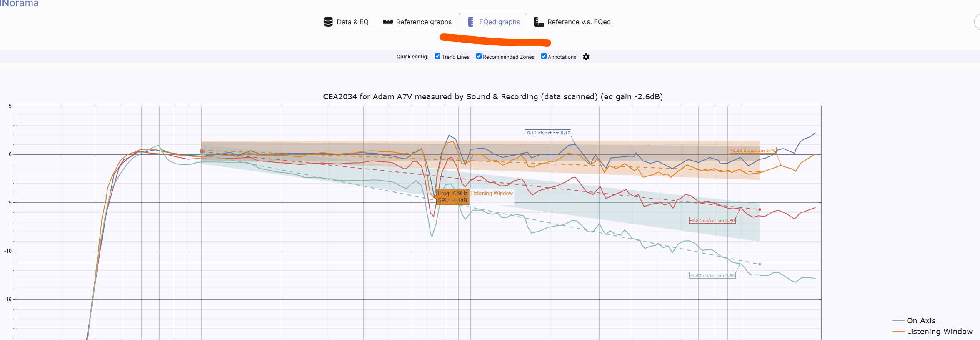Uncheck the Trend Lines checkbox

437,56
